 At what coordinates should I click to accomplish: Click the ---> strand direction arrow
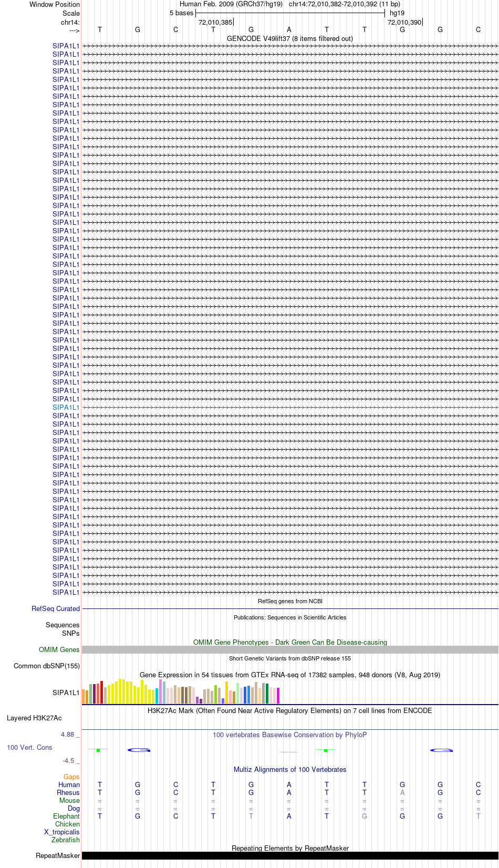pyautogui.click(x=74, y=30)
